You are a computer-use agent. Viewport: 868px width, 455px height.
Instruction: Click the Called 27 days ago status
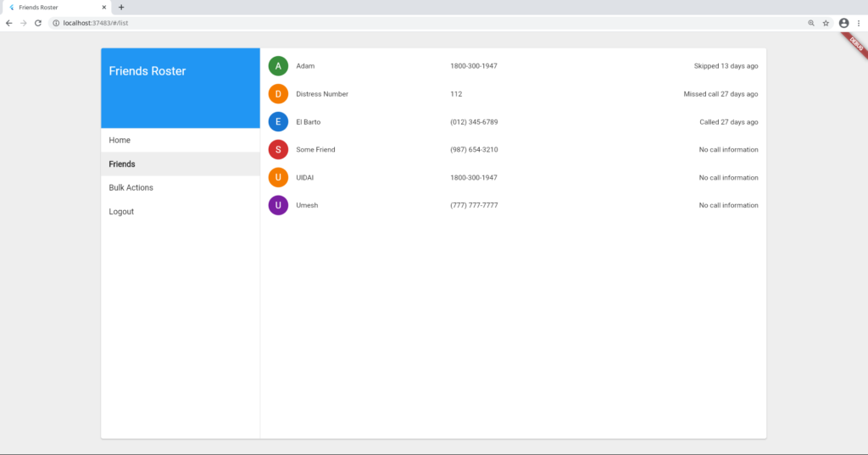click(x=728, y=122)
